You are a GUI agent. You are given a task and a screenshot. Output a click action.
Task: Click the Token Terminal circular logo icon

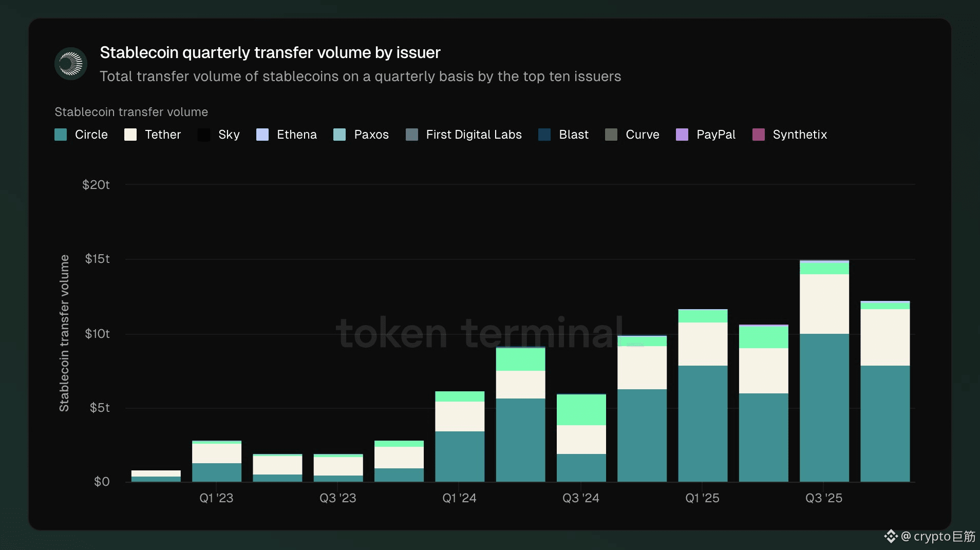click(x=71, y=64)
